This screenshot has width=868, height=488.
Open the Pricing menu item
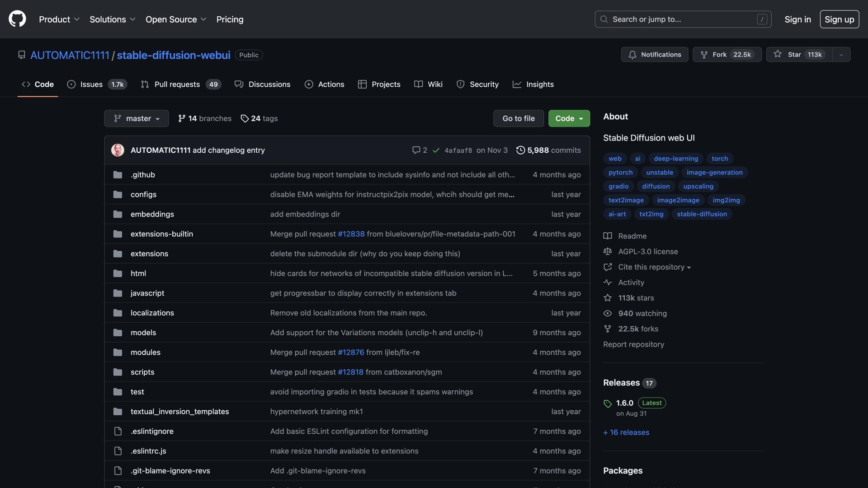230,19
